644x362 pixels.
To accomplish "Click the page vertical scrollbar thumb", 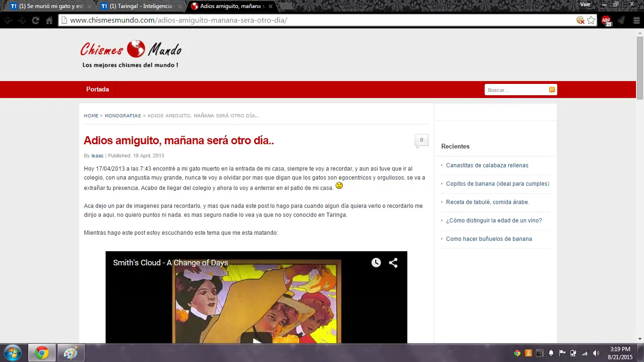I will (x=640, y=68).
